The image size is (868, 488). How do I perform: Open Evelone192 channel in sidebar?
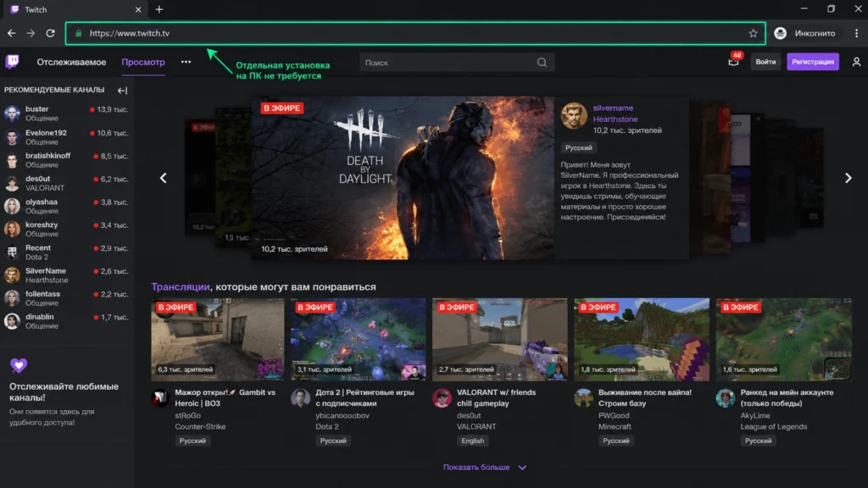click(x=66, y=136)
